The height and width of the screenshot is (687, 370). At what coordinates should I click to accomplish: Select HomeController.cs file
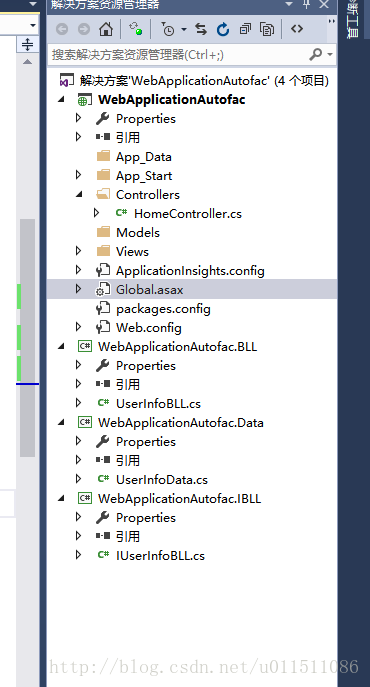pyautogui.click(x=188, y=214)
